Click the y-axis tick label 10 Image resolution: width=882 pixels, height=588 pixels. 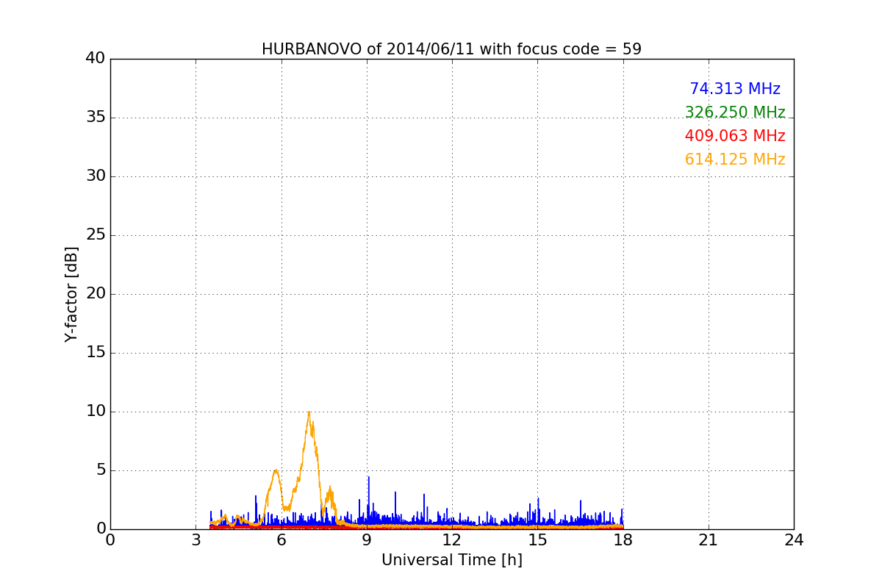tap(96, 412)
